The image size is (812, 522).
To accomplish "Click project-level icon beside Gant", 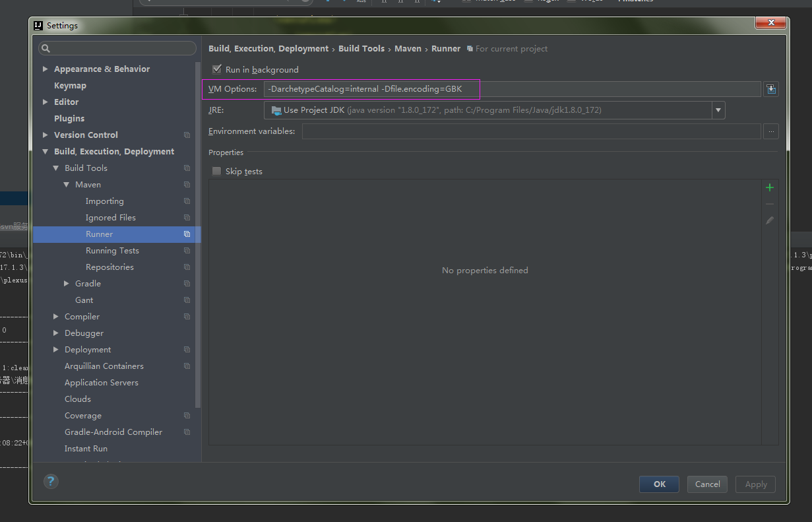I will pos(187,300).
